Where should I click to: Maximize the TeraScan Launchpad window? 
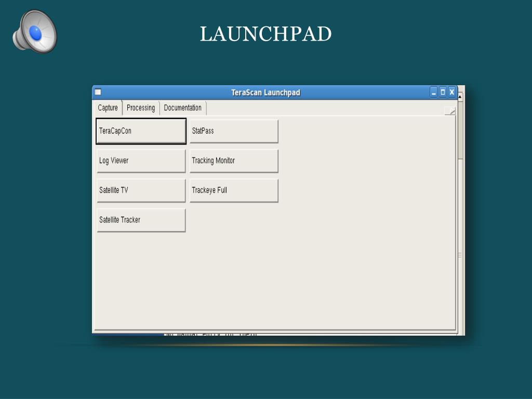click(x=443, y=92)
